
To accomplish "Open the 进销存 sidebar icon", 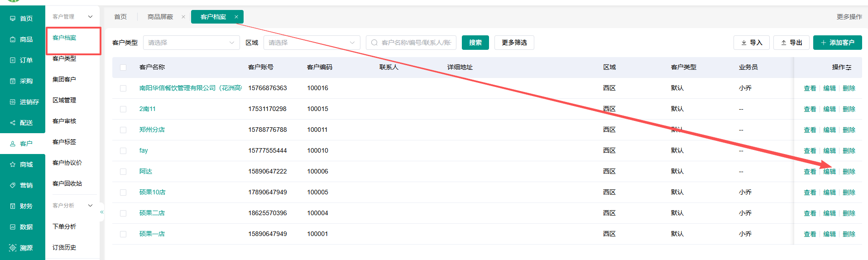I will (13, 102).
